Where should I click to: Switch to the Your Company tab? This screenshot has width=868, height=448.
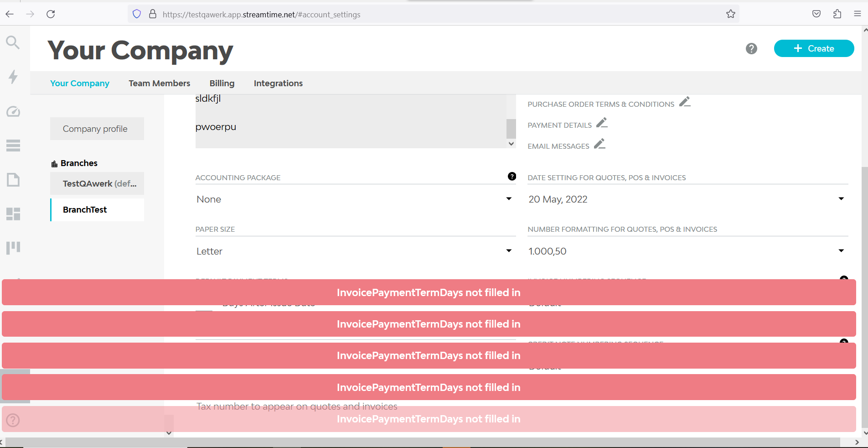[80, 83]
